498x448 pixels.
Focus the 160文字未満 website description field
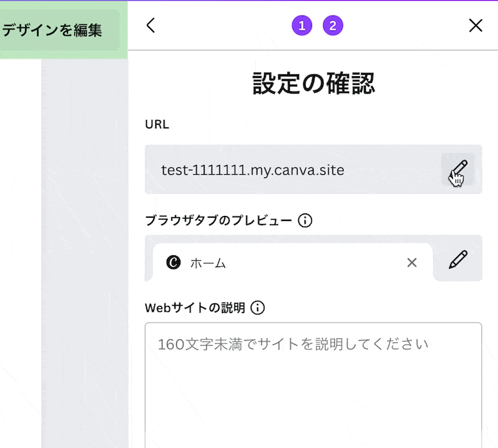click(x=313, y=385)
